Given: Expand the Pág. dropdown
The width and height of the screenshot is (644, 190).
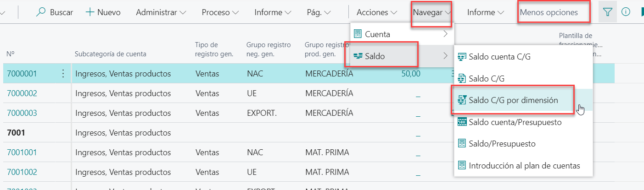Looking at the screenshot, I should [319, 12].
